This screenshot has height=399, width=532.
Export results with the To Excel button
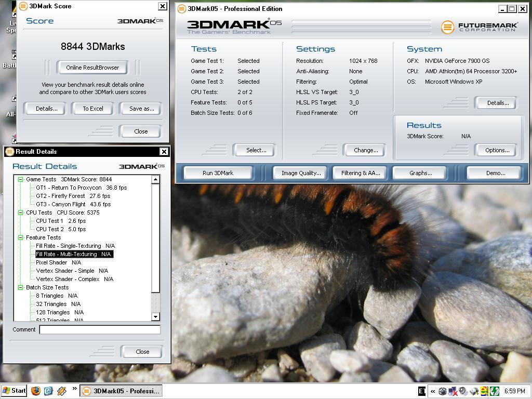tap(93, 109)
